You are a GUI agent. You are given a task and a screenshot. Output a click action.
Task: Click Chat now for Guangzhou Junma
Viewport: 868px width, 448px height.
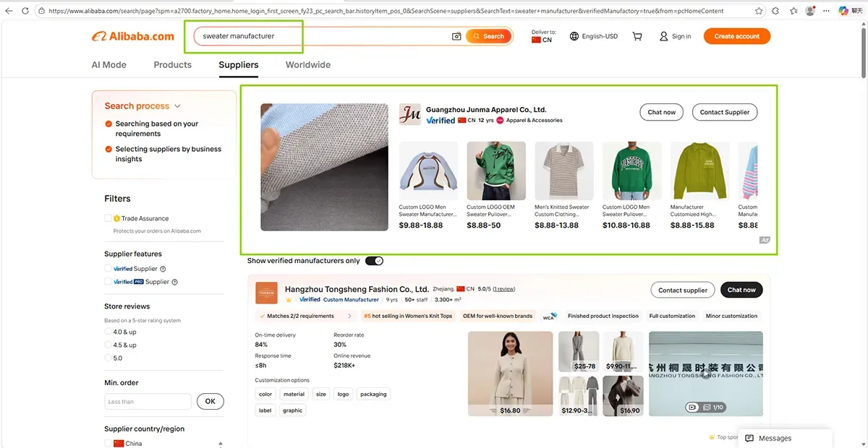(661, 112)
